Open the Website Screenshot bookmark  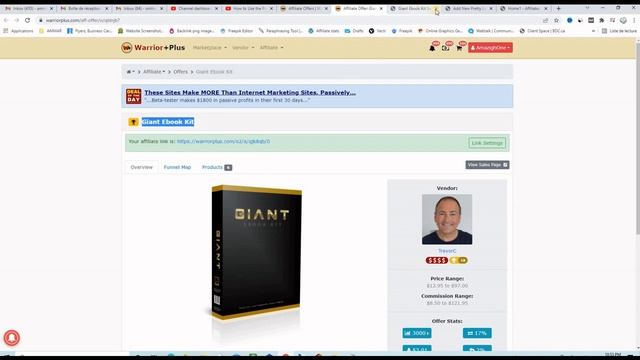[x=141, y=31]
